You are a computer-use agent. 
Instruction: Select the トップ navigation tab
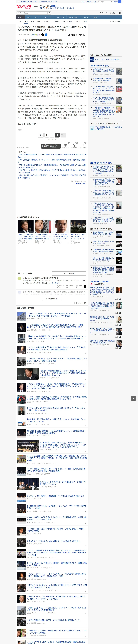[x=20, y=17]
